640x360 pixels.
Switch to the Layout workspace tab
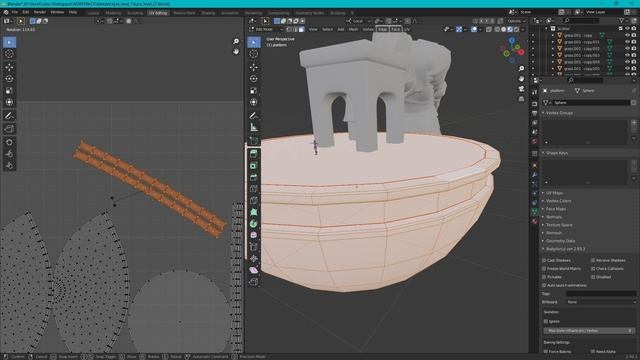pyautogui.click(x=93, y=13)
